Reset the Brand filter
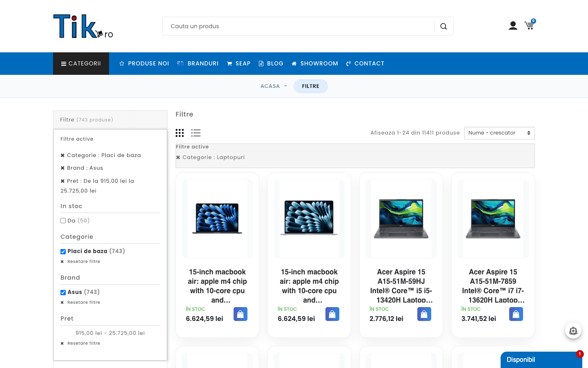 coord(80,303)
